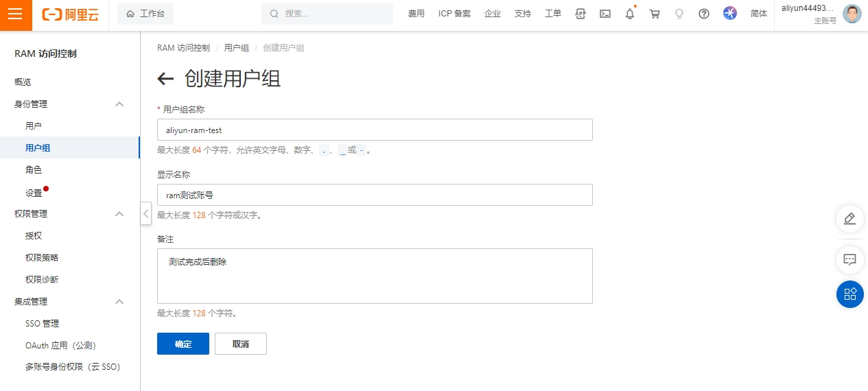The width and height of the screenshot is (868, 391).
Task: Click the 显示名称 input field
Action: pos(375,195)
